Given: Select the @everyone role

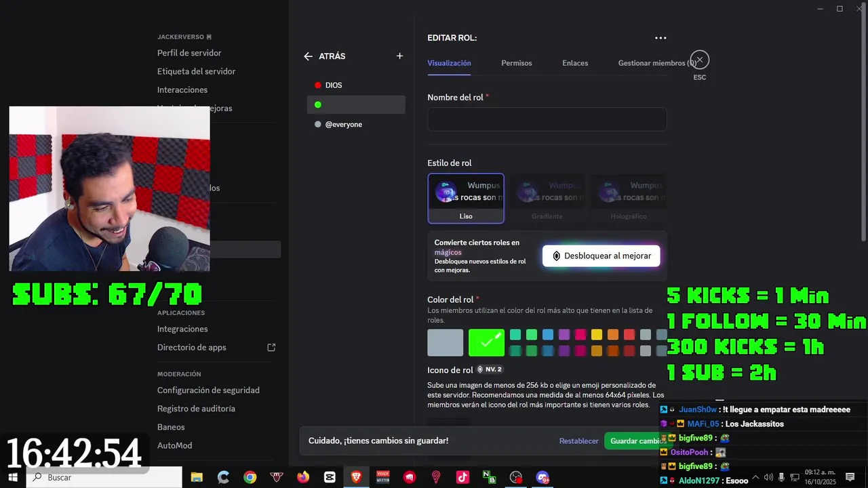Looking at the screenshot, I should click(356, 125).
